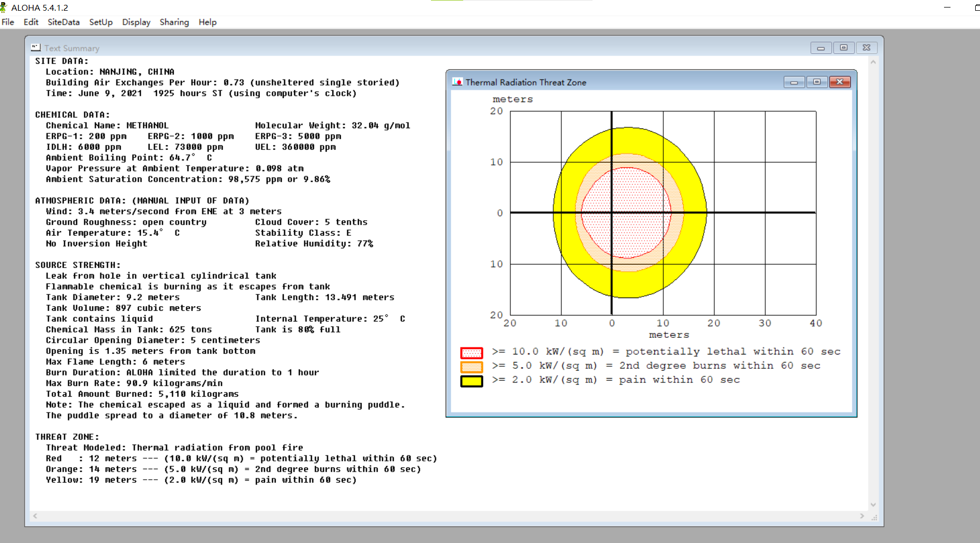Click the 'ERPG-2: 1000 ppm' value

[191, 136]
